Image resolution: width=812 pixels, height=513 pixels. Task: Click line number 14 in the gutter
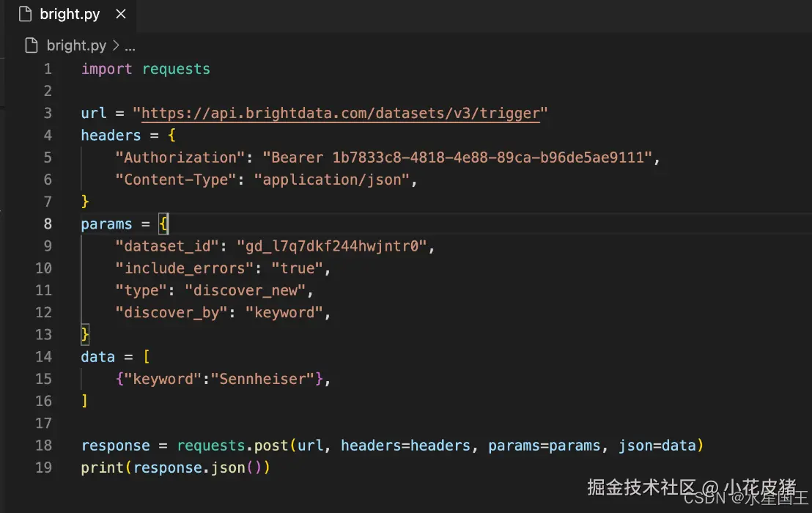click(43, 357)
